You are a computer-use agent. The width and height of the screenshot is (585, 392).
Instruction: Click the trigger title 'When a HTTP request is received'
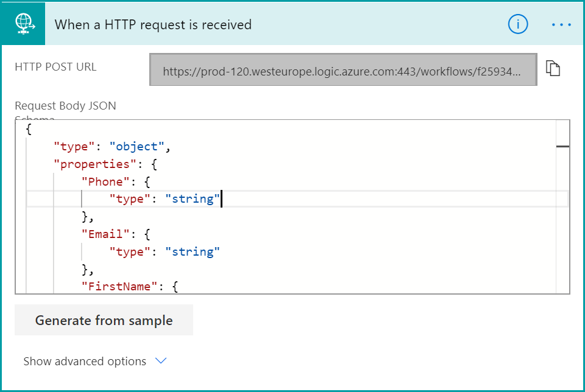pyautogui.click(x=153, y=24)
